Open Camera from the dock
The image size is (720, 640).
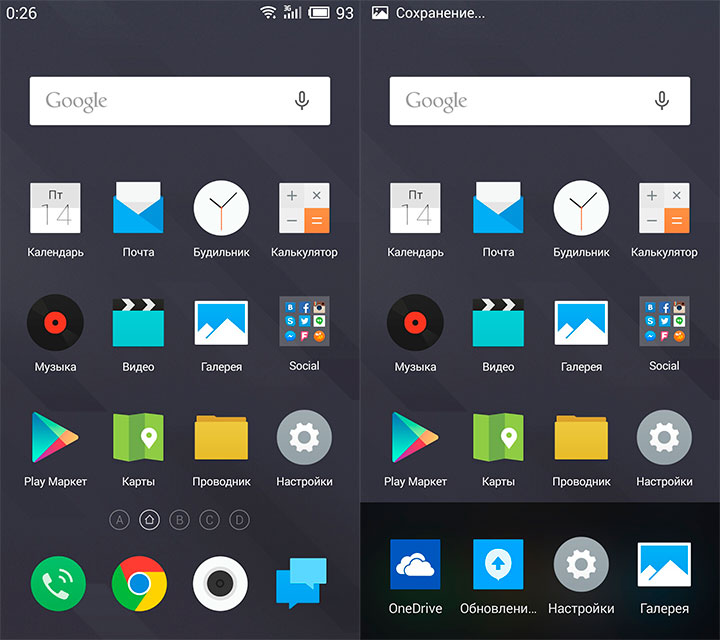pyautogui.click(x=220, y=584)
